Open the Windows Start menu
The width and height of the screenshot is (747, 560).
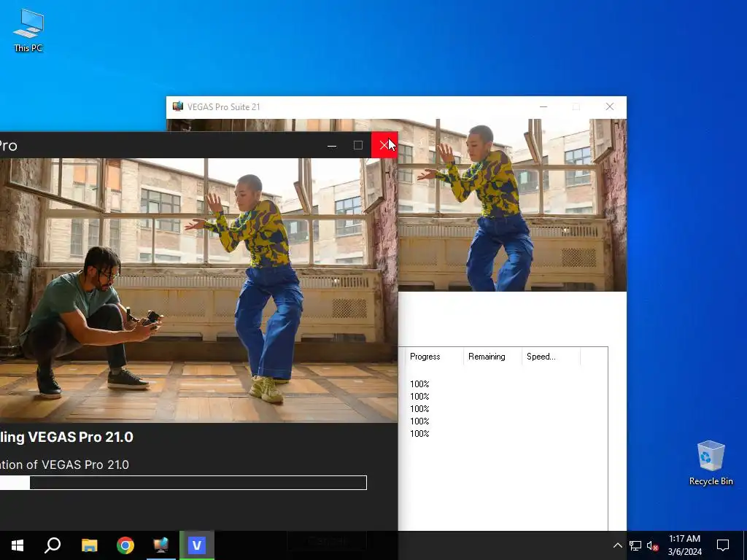pos(18,545)
